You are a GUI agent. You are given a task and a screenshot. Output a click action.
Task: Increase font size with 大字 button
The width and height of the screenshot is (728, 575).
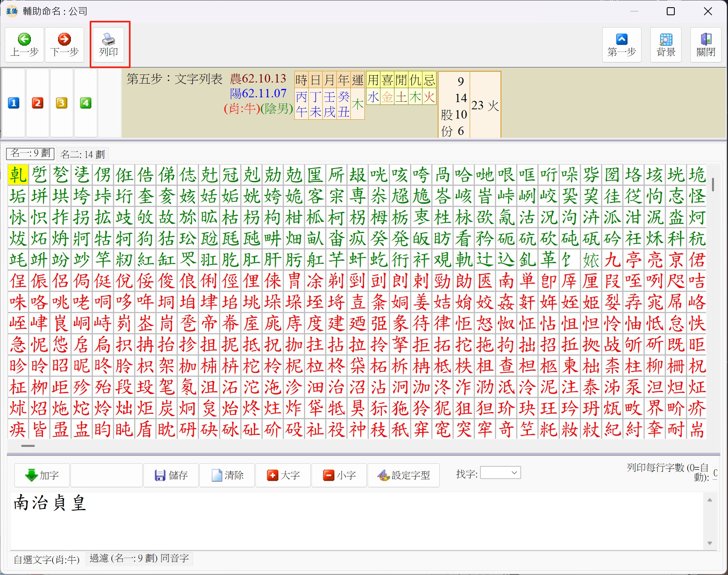pos(283,475)
